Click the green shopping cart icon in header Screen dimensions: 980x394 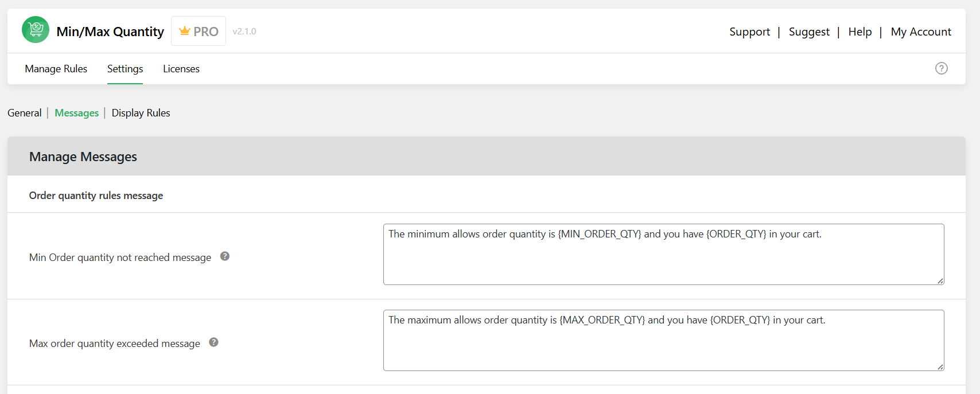pyautogui.click(x=35, y=29)
